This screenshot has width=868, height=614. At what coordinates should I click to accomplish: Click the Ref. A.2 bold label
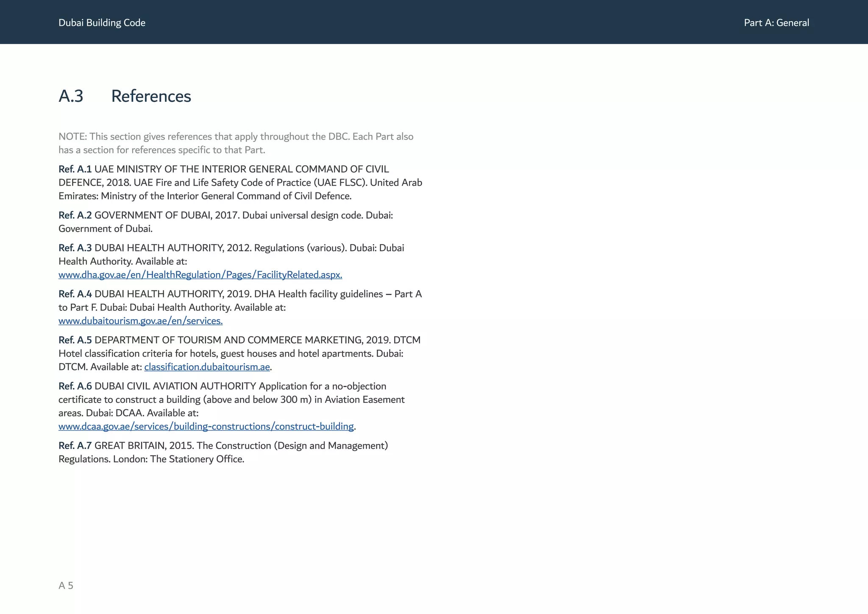tap(75, 215)
